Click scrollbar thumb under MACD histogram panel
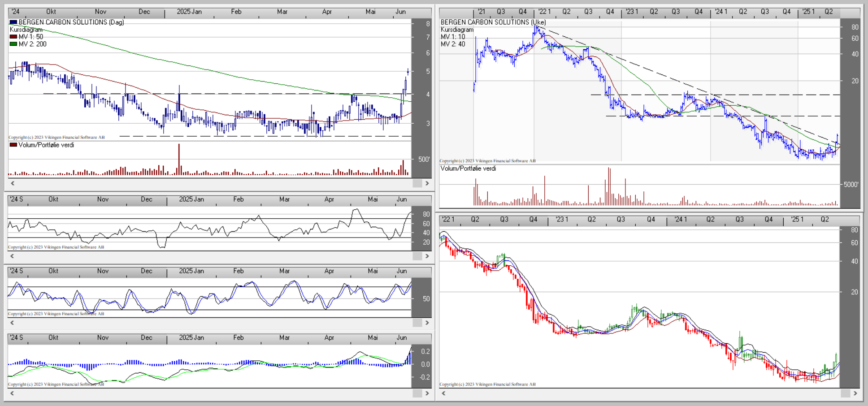868x406 pixels. coord(417,393)
